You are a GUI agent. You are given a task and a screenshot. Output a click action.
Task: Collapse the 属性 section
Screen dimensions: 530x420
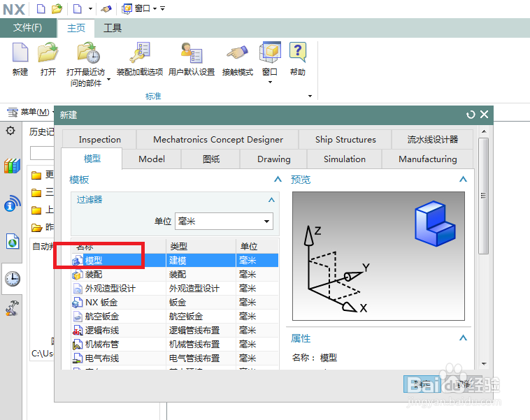pos(463,338)
